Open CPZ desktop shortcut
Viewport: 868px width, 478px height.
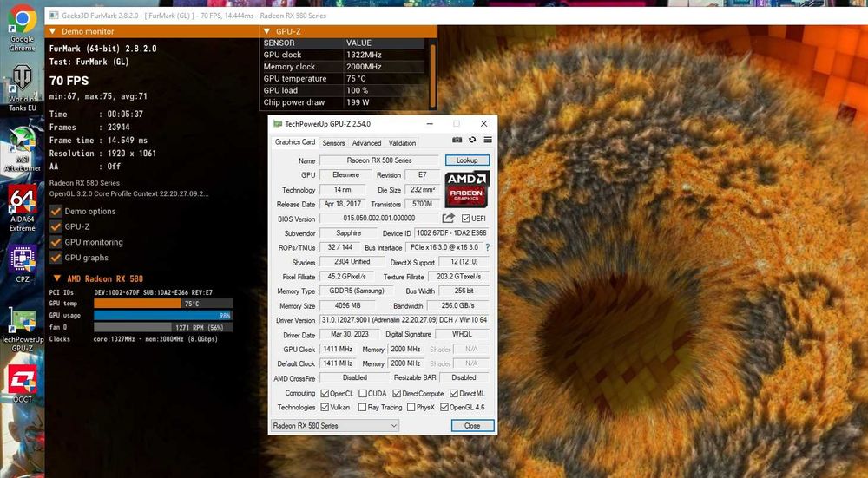(23, 264)
